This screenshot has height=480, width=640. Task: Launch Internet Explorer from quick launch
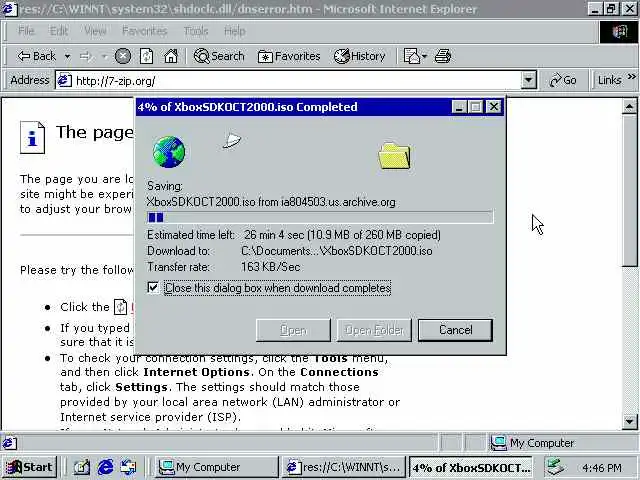click(x=105, y=467)
